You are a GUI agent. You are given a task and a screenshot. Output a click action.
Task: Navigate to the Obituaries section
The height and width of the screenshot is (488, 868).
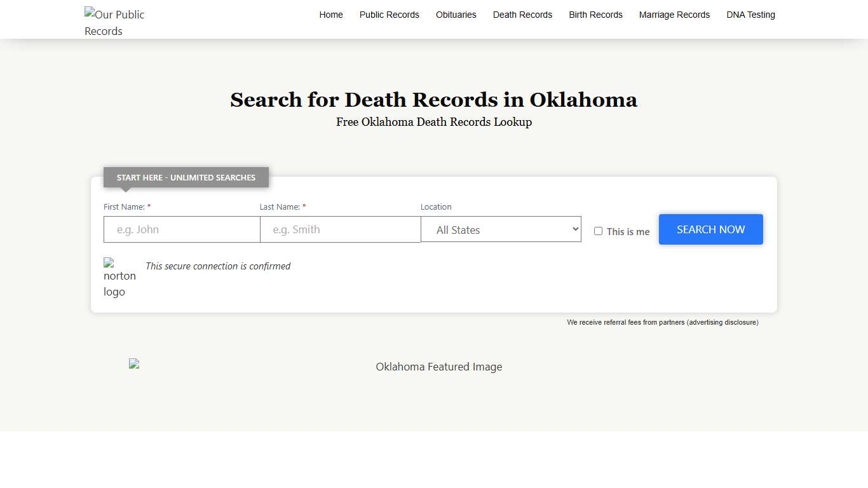pyautogui.click(x=456, y=15)
